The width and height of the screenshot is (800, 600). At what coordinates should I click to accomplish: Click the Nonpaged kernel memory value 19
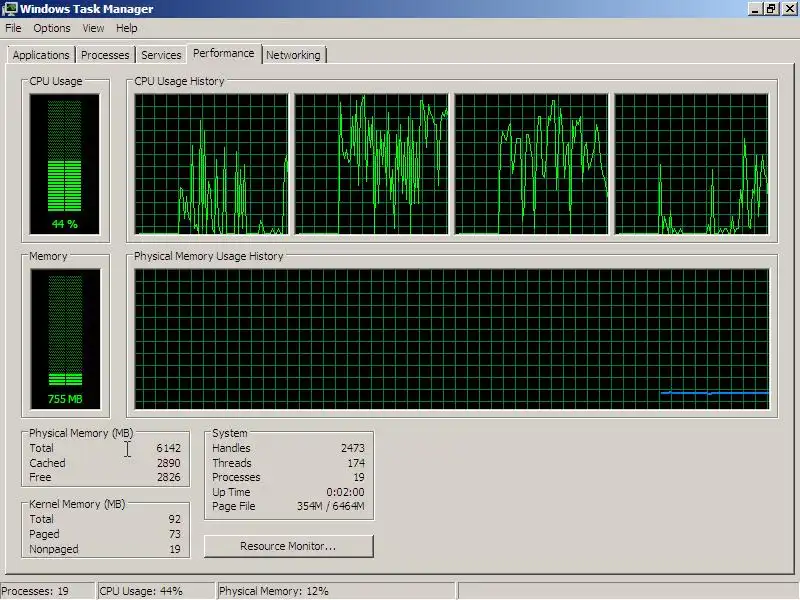coord(174,549)
